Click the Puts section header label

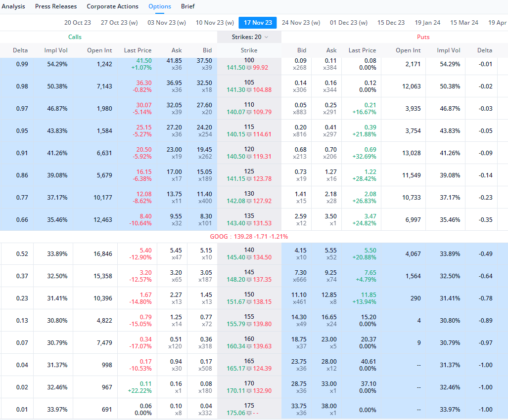[423, 37]
